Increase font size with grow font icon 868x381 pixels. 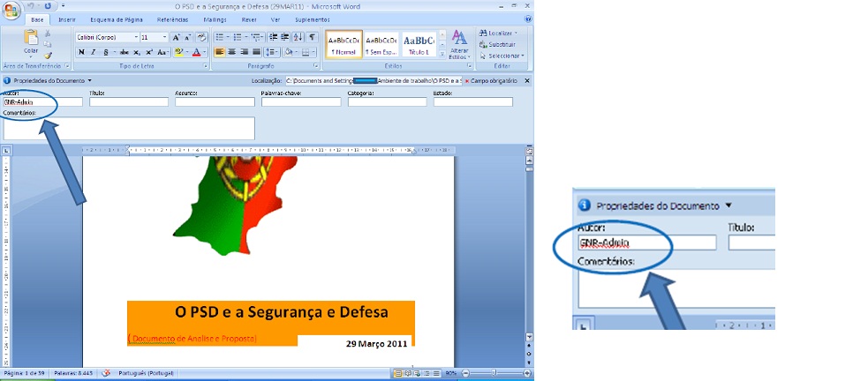pyautogui.click(x=176, y=38)
